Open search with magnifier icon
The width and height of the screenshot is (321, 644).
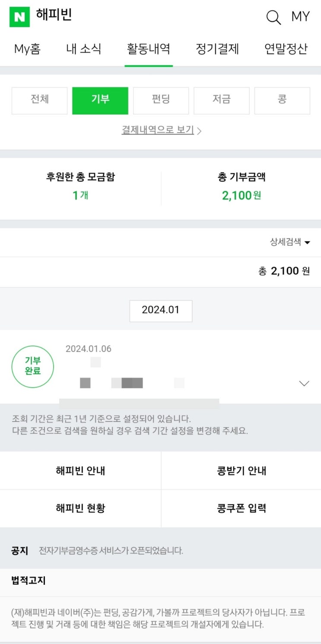[x=273, y=17]
